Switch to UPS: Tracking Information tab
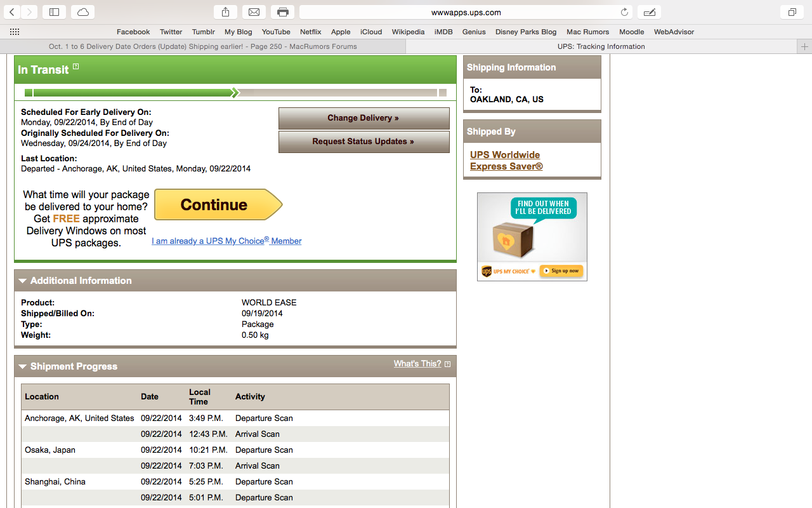The width and height of the screenshot is (812, 508). click(x=601, y=46)
